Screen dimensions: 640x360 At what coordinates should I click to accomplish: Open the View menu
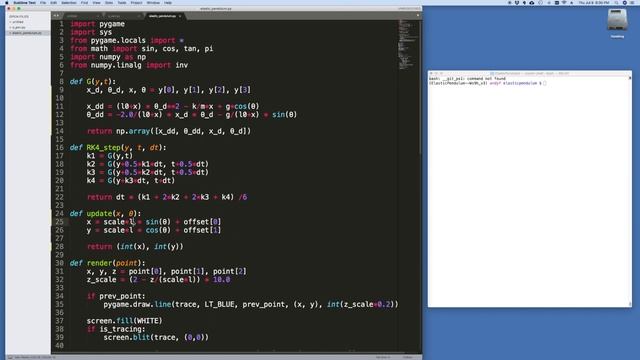tap(96, 2)
